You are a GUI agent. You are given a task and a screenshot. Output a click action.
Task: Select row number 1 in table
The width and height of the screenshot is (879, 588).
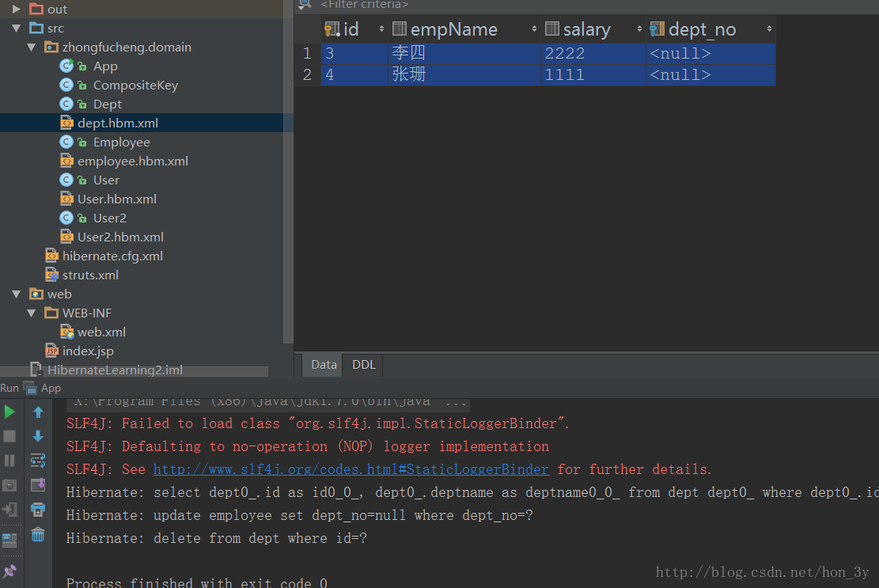[307, 53]
